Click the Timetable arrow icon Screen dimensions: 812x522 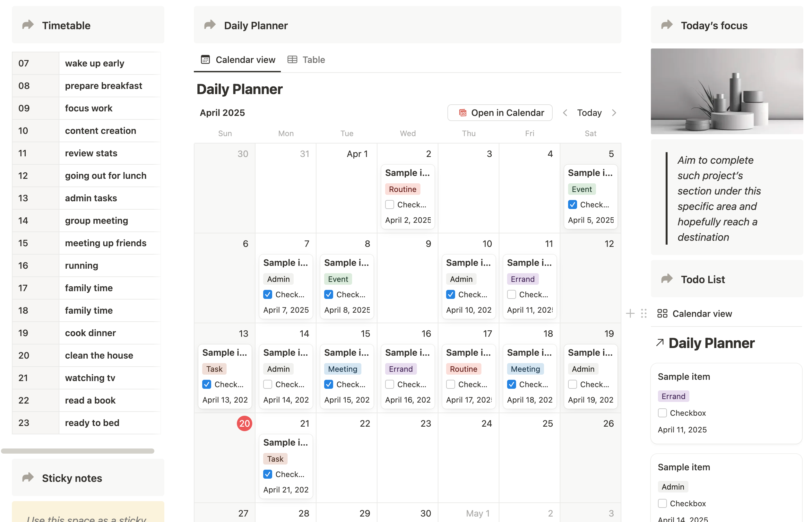(28, 25)
